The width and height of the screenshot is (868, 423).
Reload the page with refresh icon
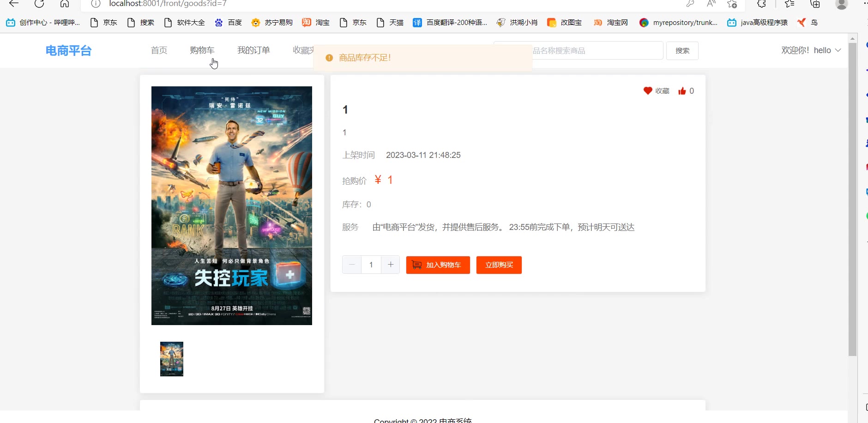pyautogui.click(x=39, y=4)
